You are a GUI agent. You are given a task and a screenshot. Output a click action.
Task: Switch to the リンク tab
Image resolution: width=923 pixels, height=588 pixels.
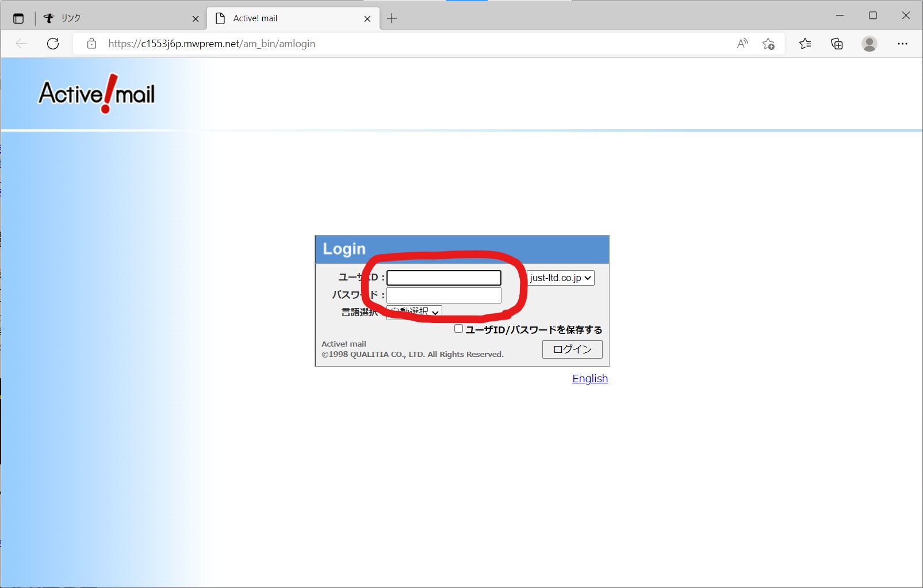click(121, 18)
